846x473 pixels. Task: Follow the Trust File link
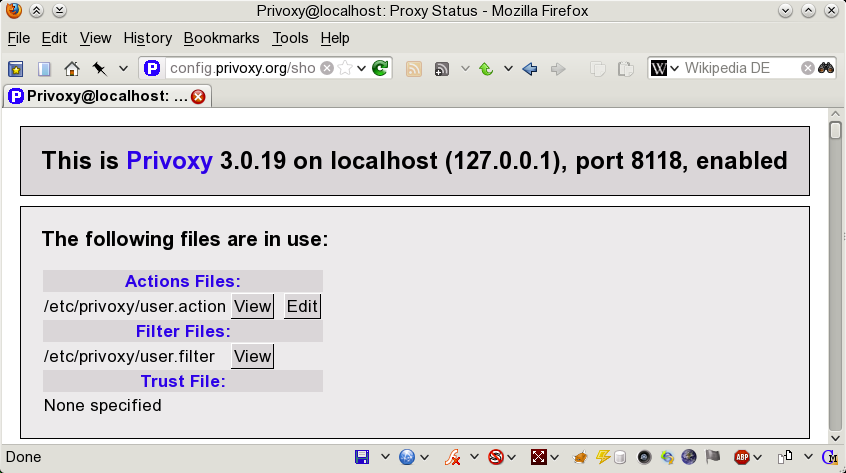pos(183,381)
